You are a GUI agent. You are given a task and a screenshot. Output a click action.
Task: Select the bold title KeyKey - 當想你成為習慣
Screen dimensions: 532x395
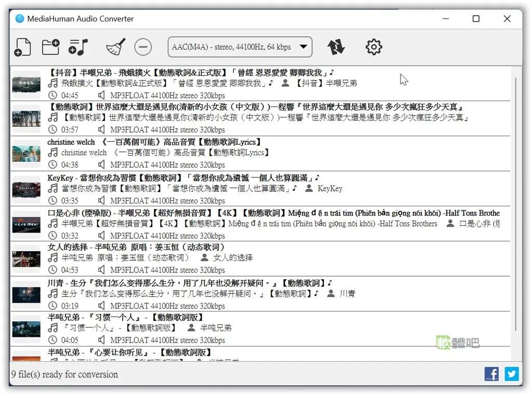(x=183, y=178)
